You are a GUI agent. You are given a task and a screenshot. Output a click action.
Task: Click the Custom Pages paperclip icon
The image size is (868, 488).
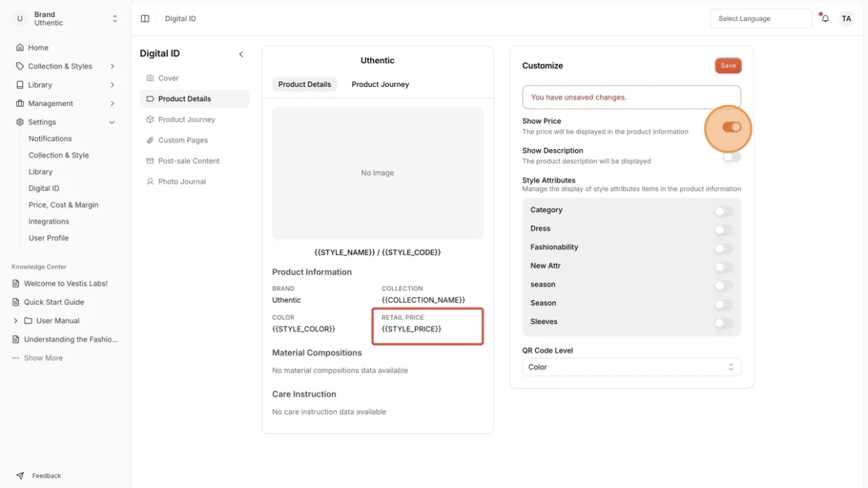[x=150, y=140]
